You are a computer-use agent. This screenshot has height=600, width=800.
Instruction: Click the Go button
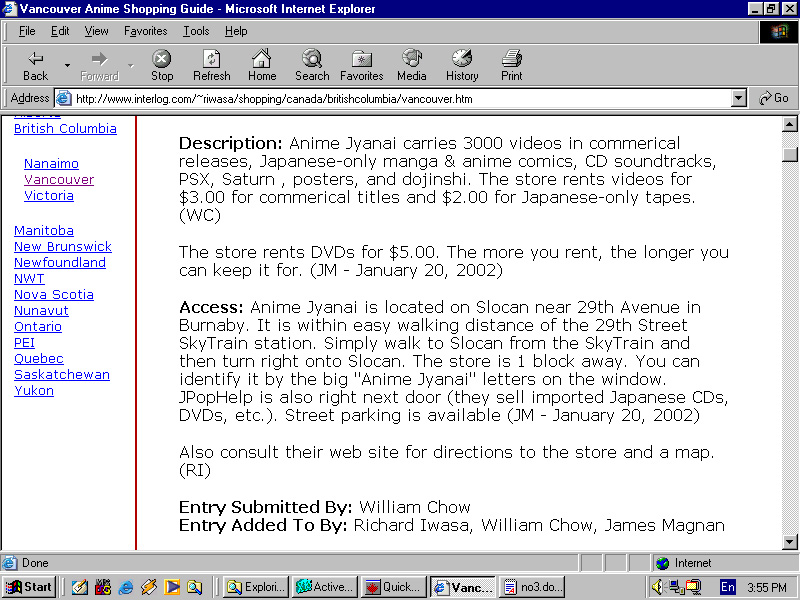(773, 98)
